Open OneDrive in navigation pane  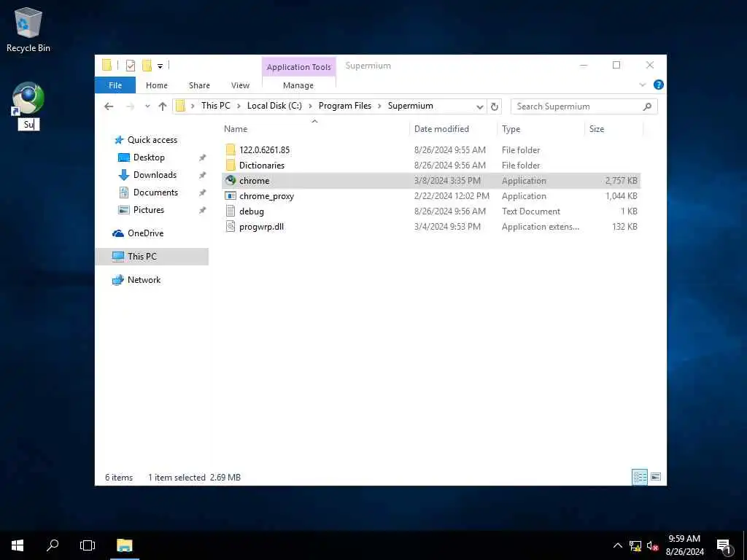pos(145,233)
